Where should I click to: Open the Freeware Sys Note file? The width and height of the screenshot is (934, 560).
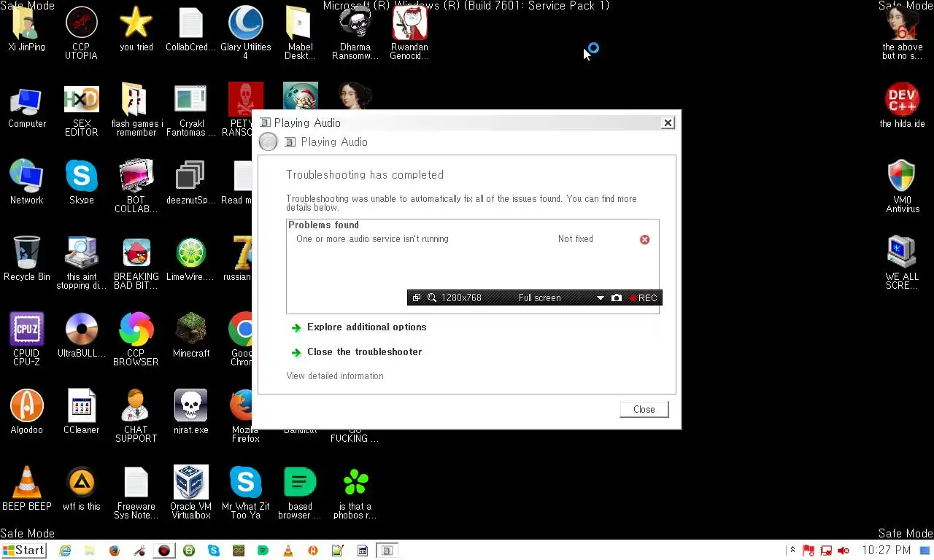(x=136, y=493)
